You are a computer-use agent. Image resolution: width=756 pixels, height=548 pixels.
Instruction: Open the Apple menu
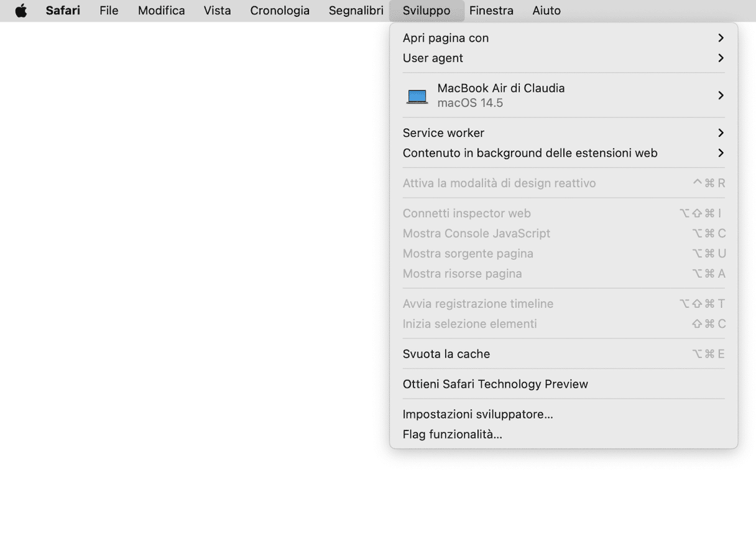tap(21, 11)
